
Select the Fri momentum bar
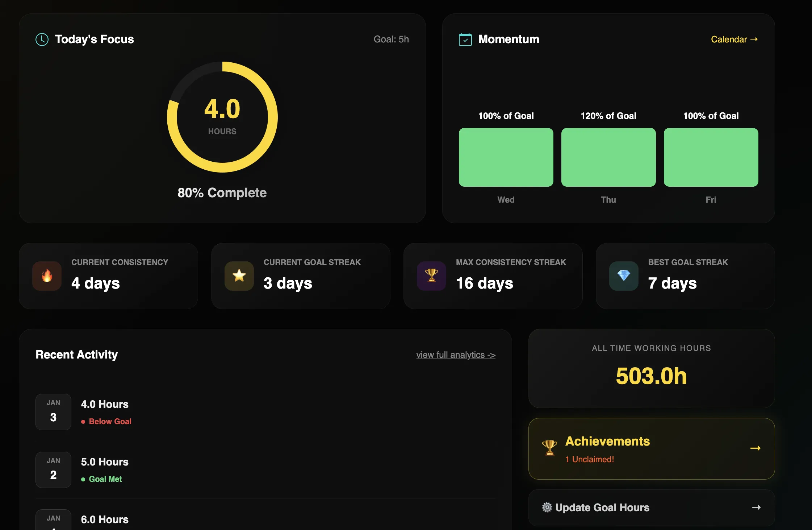[x=711, y=157]
